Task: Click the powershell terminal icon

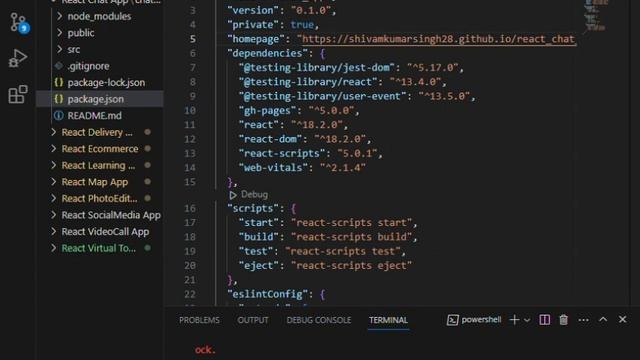Action: pyautogui.click(x=452, y=320)
